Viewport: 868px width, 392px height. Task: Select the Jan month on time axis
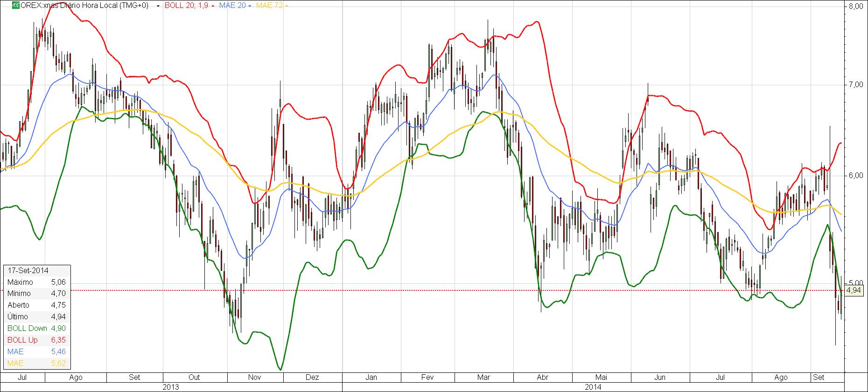(371, 377)
